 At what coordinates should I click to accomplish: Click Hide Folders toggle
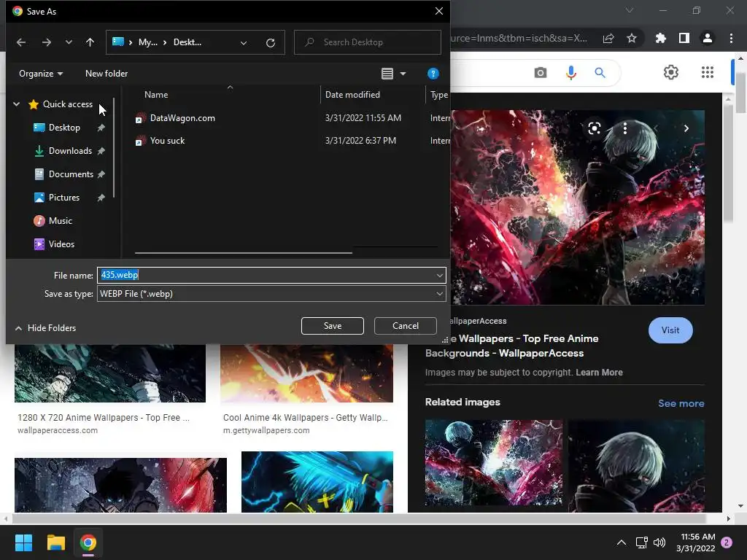[46, 328]
